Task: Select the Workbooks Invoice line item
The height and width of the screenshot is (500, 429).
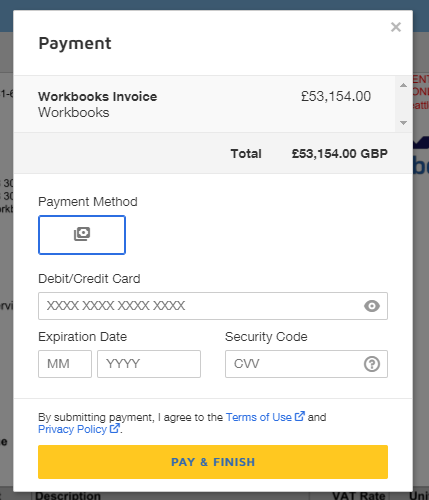Action: [204, 104]
